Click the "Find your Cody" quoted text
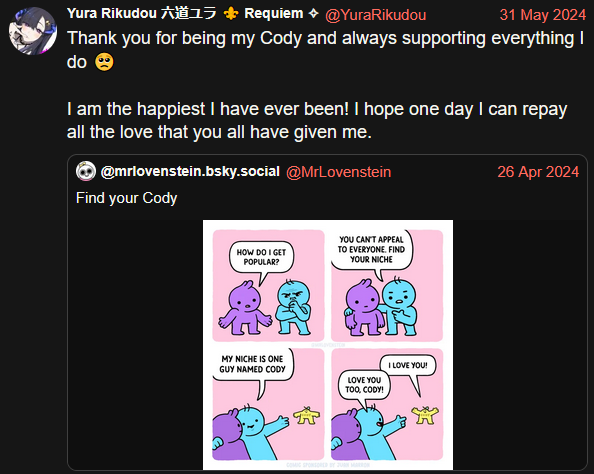Viewport: 594px width, 474px height. click(x=127, y=198)
